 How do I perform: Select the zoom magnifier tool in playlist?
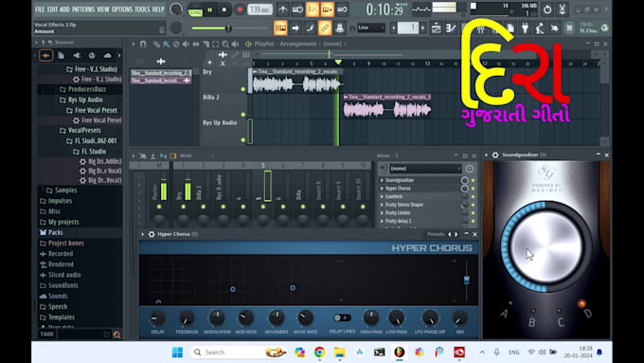point(225,44)
